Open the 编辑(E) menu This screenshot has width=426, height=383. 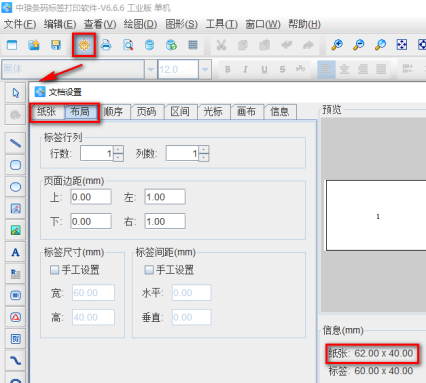[x=60, y=24]
